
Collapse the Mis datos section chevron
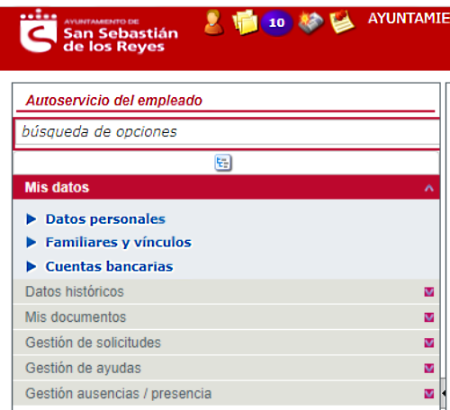429,188
